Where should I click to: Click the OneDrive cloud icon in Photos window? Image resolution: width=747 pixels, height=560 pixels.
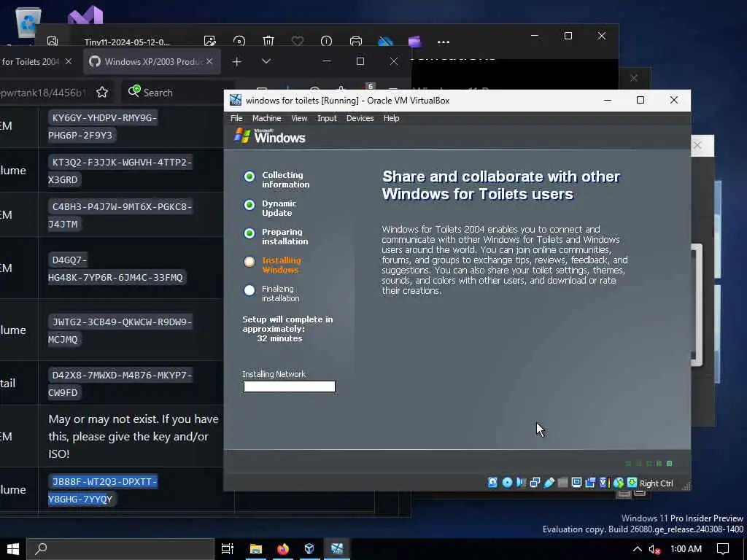pyautogui.click(x=385, y=42)
